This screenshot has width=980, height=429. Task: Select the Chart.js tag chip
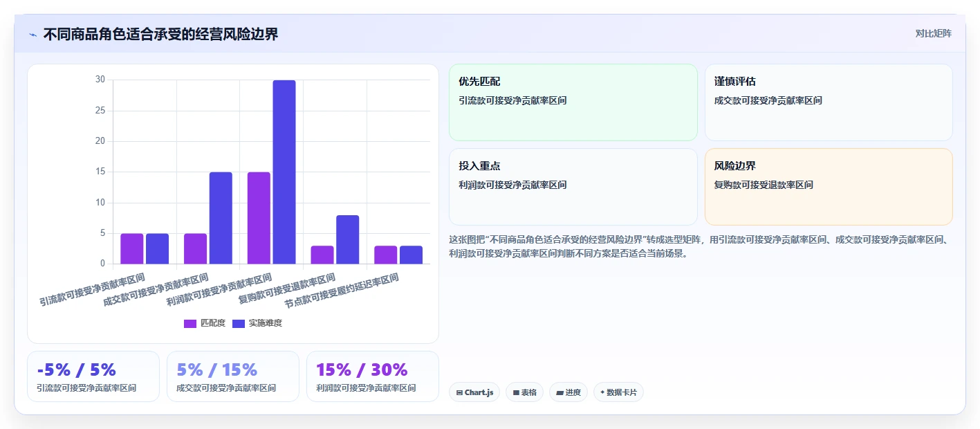tap(474, 392)
